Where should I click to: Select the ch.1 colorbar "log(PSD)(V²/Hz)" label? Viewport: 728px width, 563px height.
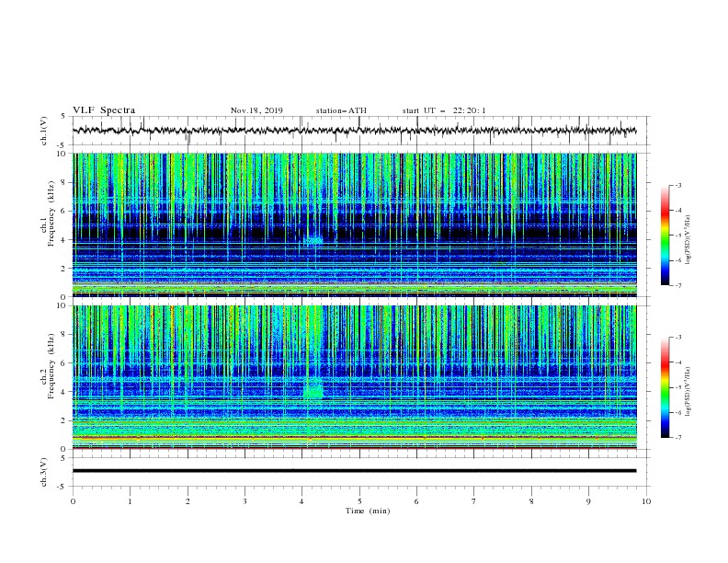click(x=688, y=240)
